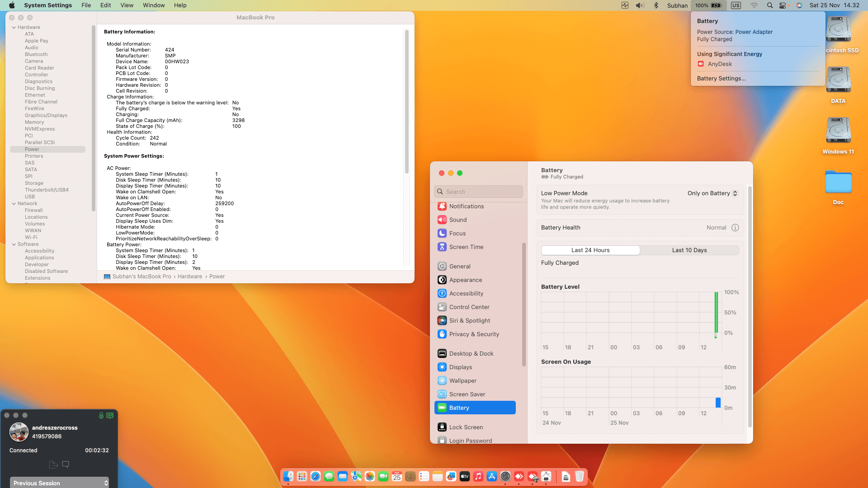Open Reminders app in the Dock
Screen dimensions: 868x488
pyautogui.click(x=424, y=476)
